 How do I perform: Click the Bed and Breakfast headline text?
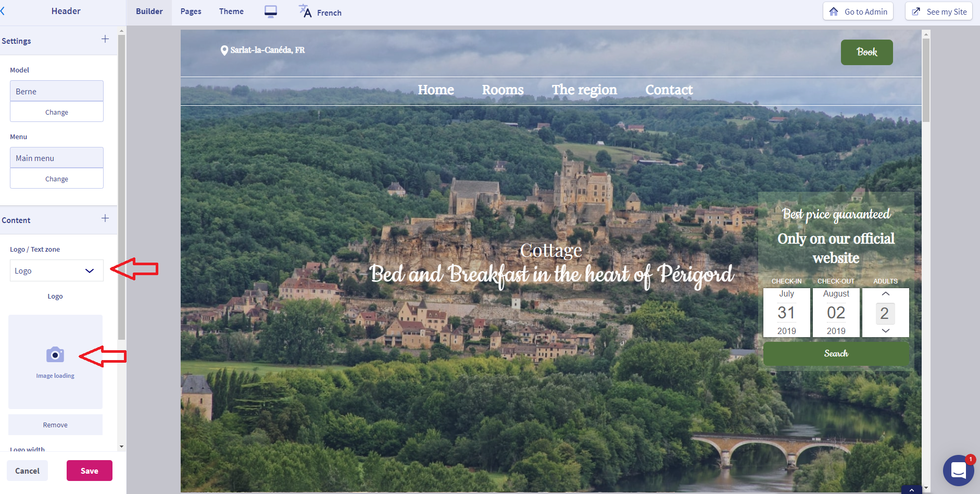point(551,274)
